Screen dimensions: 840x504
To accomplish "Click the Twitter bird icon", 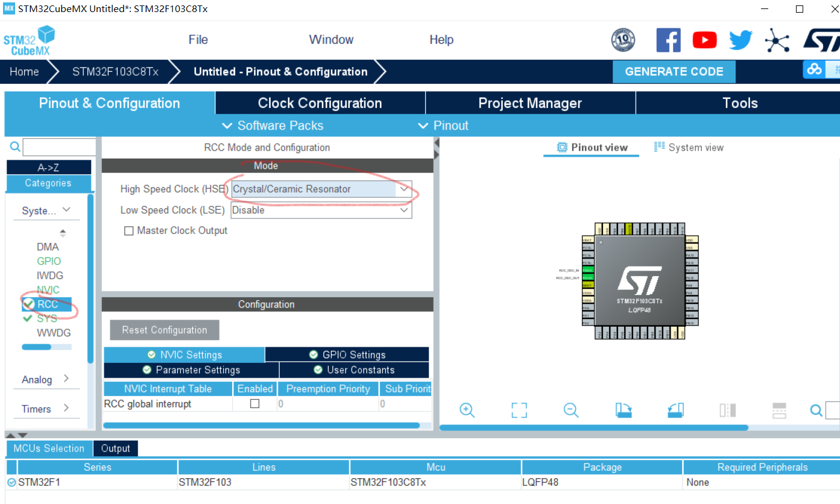I will pos(741,39).
